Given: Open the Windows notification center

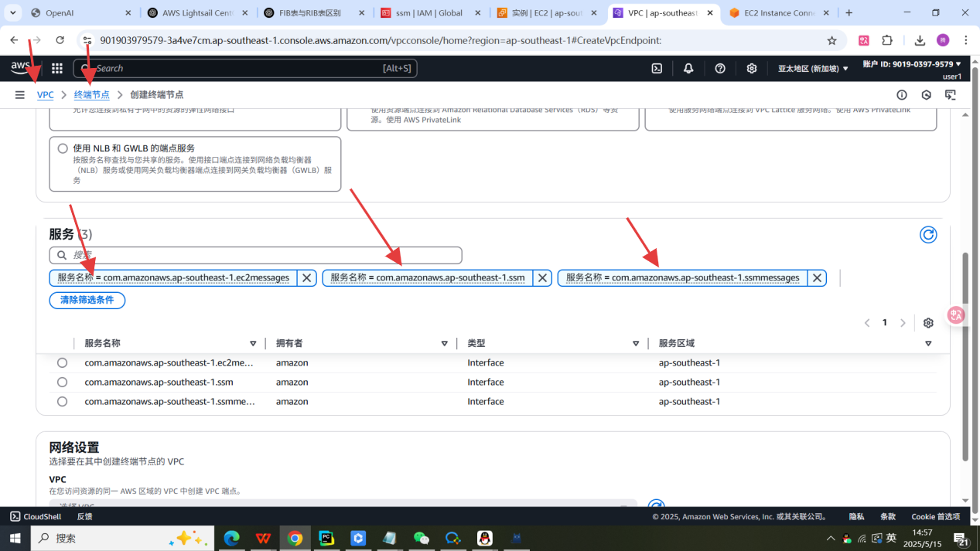Looking at the screenshot, I should pos(960,538).
